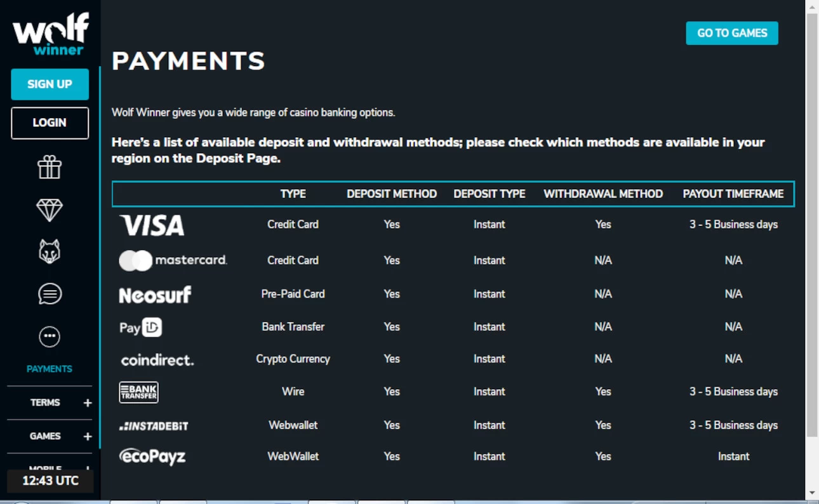
Task: Click the 'Webwallet' type cell for Instadebit
Action: (x=293, y=425)
